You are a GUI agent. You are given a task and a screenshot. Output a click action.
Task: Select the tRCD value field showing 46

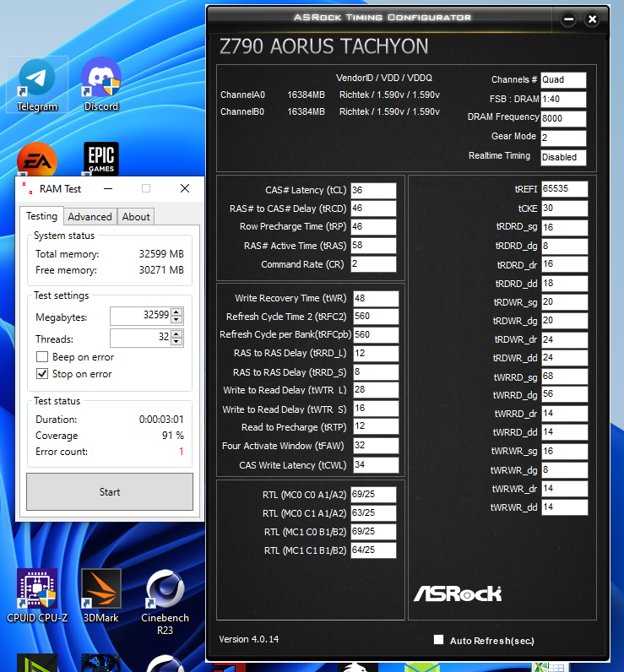tap(373, 209)
